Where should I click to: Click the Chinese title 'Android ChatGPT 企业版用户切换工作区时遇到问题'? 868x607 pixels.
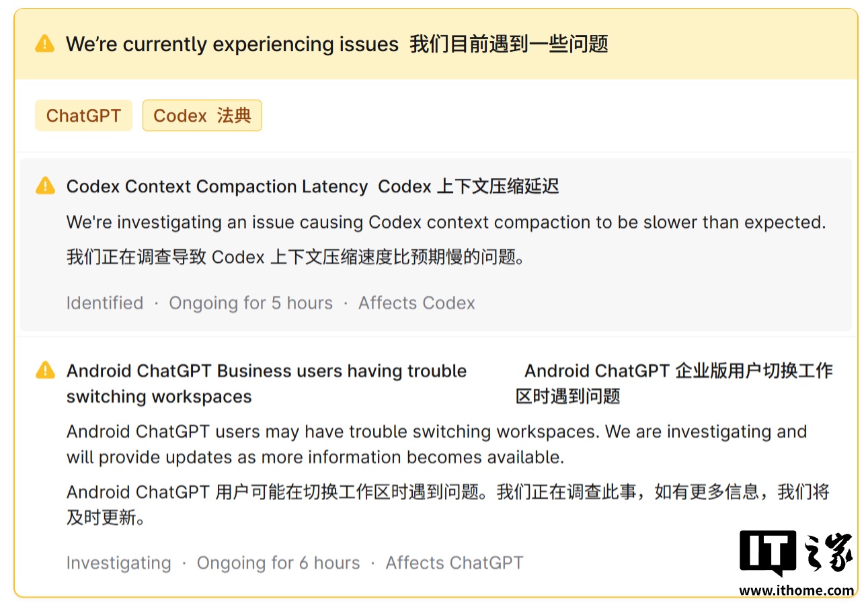pyautogui.click(x=674, y=383)
